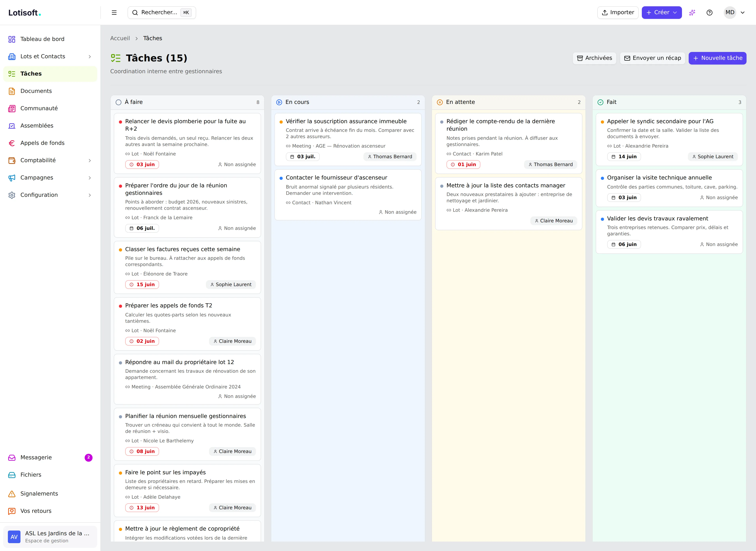Click Contact · Nathan Vincent link
The height and width of the screenshot is (551, 756).
point(319,203)
